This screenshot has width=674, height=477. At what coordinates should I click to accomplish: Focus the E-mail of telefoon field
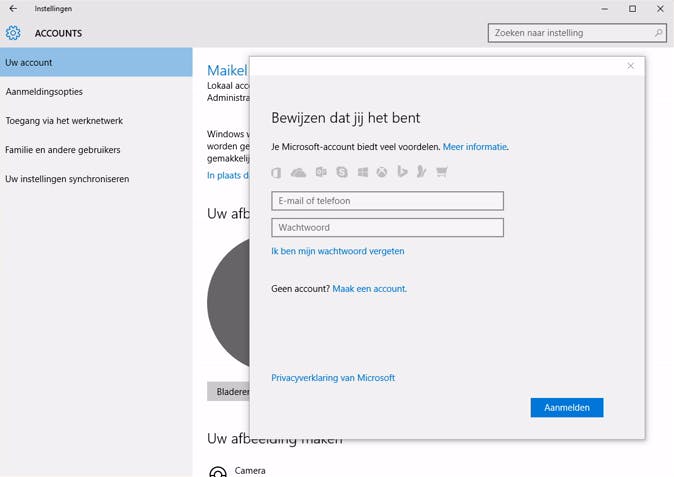[x=387, y=201]
